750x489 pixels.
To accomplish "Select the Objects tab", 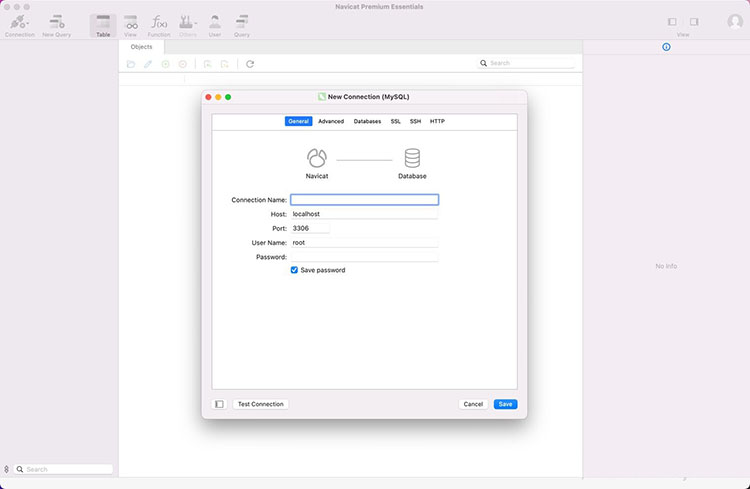I will [x=142, y=47].
